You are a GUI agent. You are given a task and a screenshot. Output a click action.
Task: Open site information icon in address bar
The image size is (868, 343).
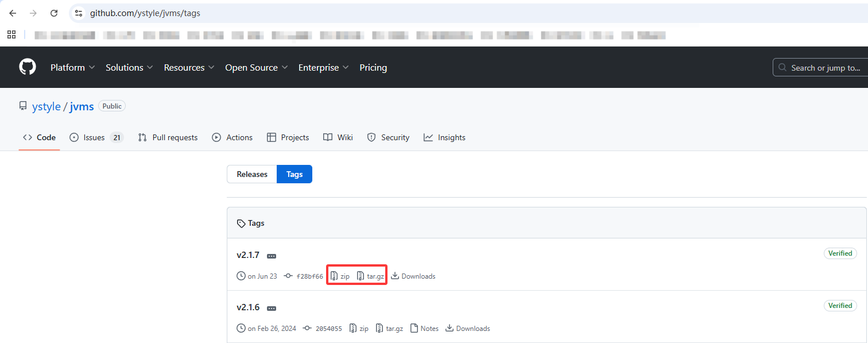(79, 13)
